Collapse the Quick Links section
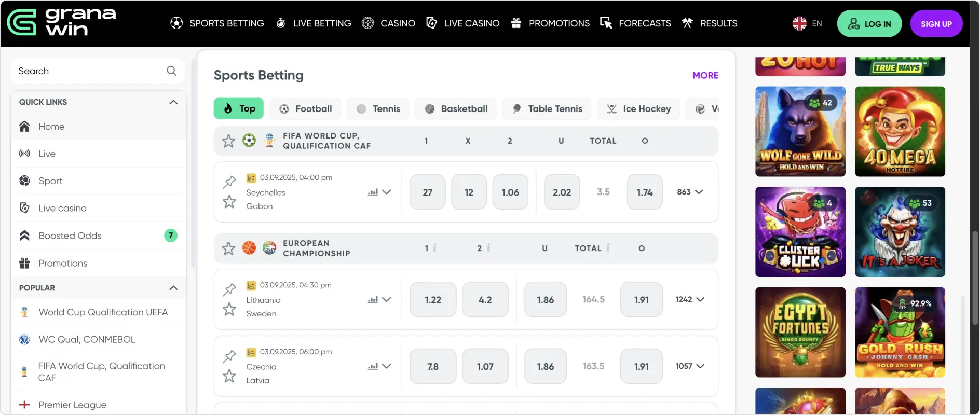Screen dimensions: 980x415 pyautogui.click(x=173, y=102)
